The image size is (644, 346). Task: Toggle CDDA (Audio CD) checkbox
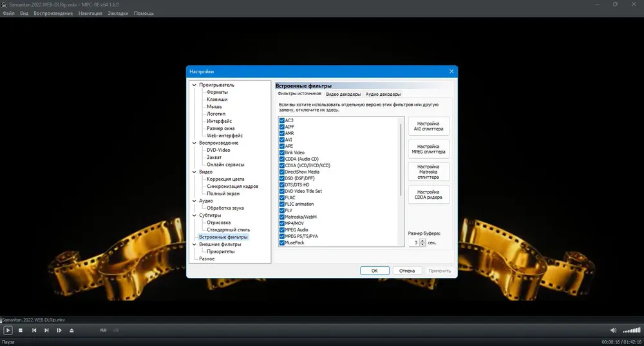tap(282, 159)
